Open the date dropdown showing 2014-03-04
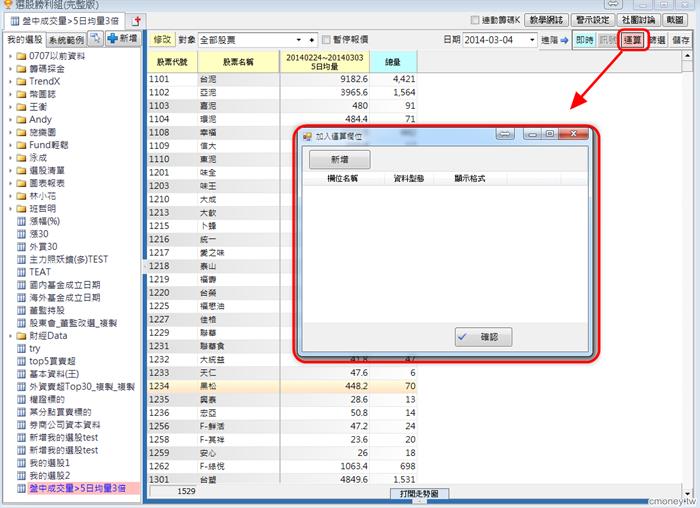Viewport: 700px width, 508px height. click(x=532, y=40)
